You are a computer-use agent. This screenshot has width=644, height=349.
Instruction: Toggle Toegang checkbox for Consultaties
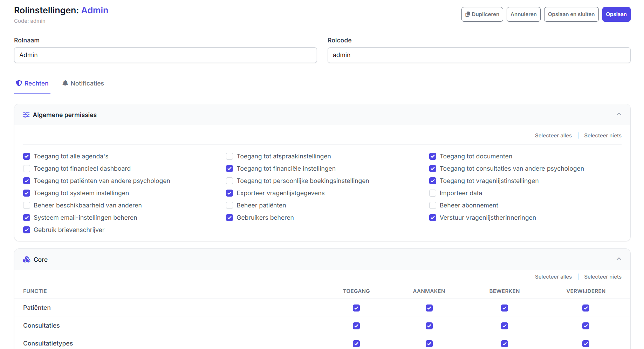[356, 326]
